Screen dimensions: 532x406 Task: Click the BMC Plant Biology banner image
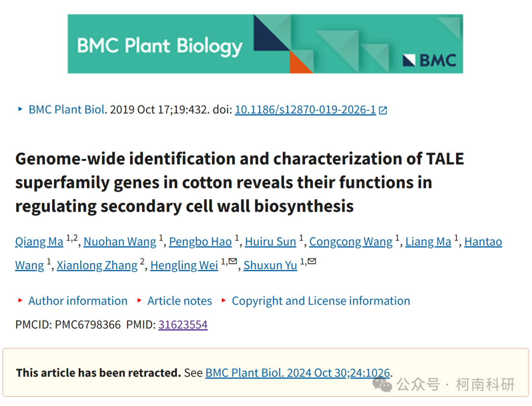266,44
